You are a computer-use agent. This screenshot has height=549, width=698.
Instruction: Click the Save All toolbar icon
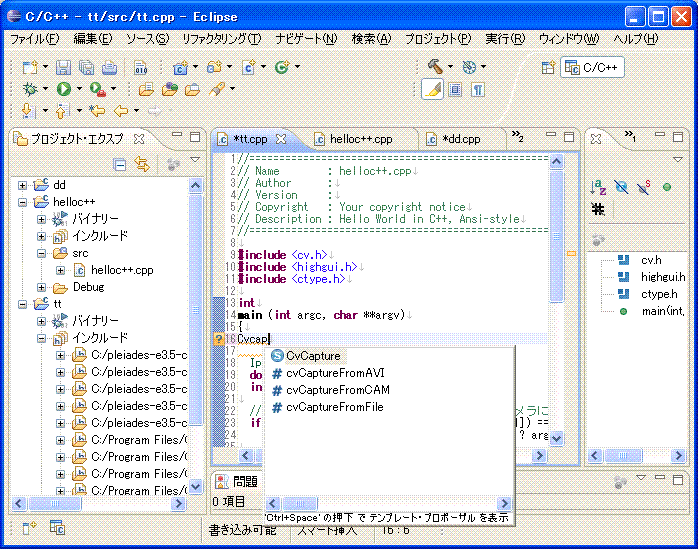pyautogui.click(x=86, y=67)
